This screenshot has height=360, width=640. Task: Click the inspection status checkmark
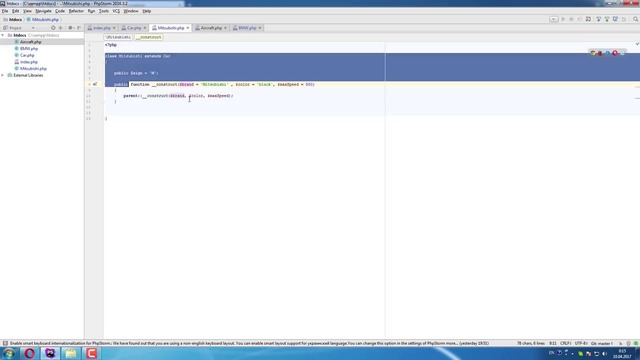pyautogui.click(x=637, y=44)
